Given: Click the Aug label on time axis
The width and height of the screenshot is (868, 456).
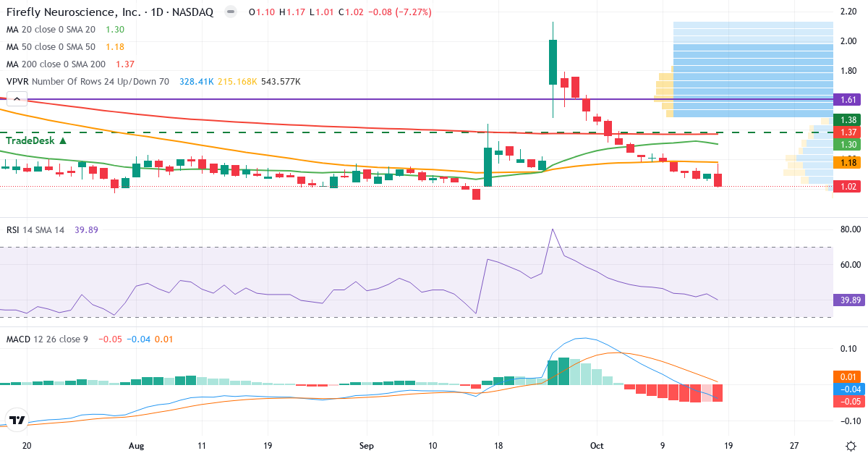Looking at the screenshot, I should coord(137,445).
